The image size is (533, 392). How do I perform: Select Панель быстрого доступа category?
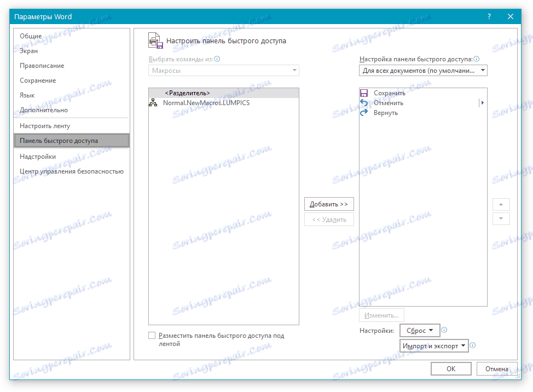pyautogui.click(x=72, y=141)
